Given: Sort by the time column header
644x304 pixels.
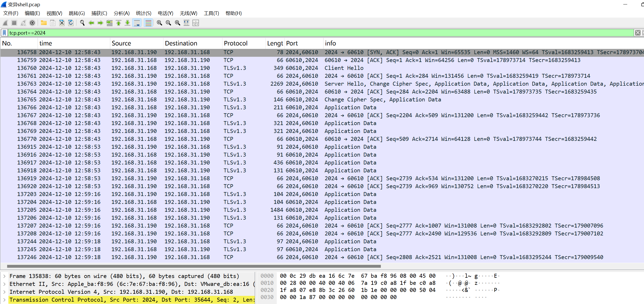Looking at the screenshot, I should click(74, 43).
